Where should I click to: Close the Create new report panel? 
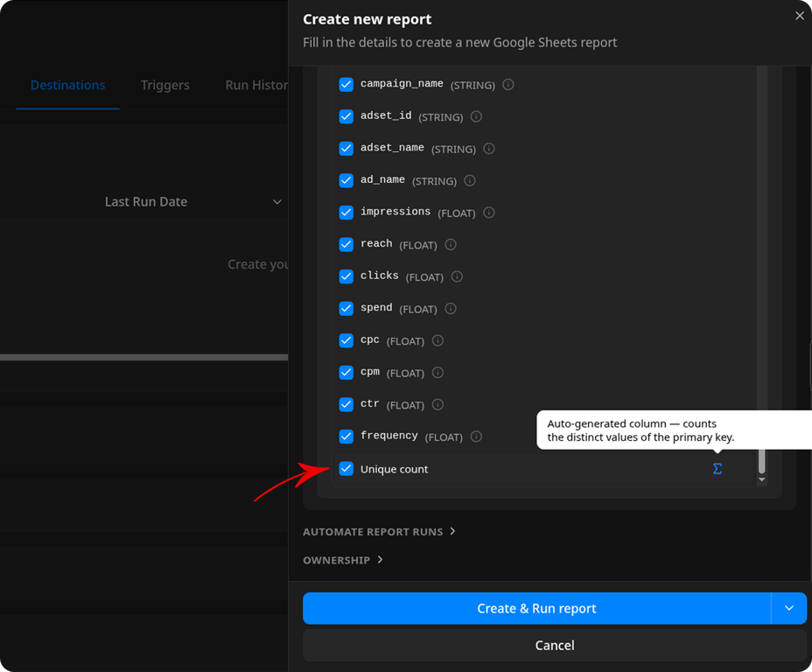[x=800, y=16]
